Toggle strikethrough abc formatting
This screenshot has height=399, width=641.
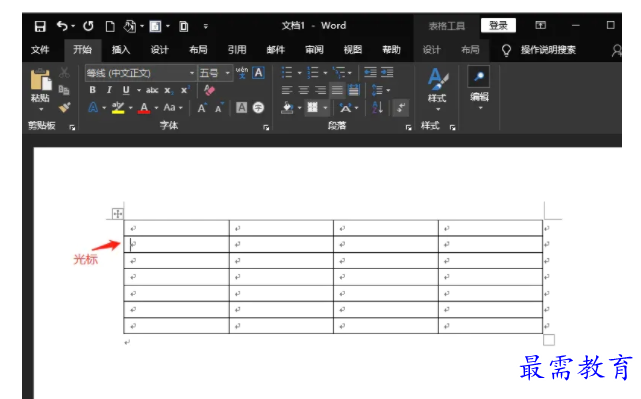pyautogui.click(x=152, y=90)
